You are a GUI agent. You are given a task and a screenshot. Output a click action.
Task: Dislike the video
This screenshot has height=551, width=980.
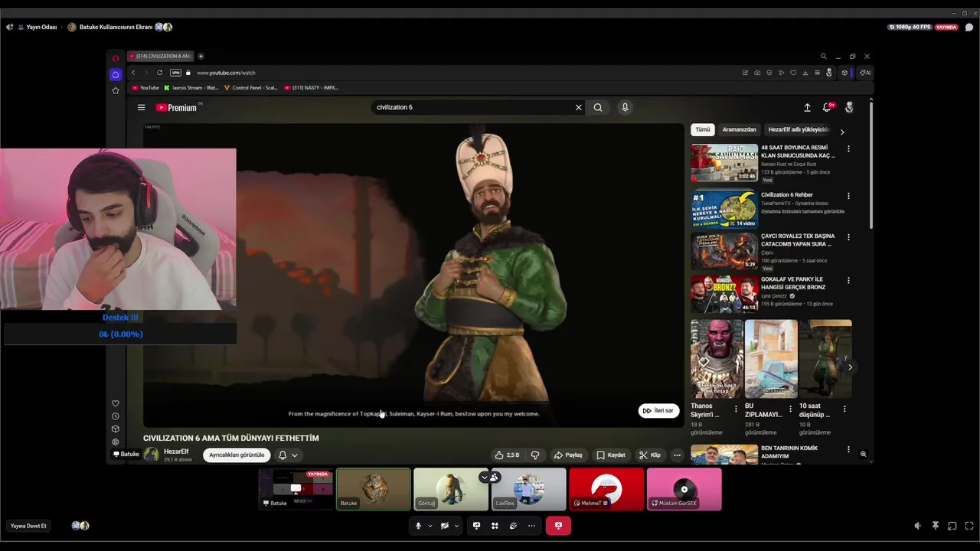point(535,455)
